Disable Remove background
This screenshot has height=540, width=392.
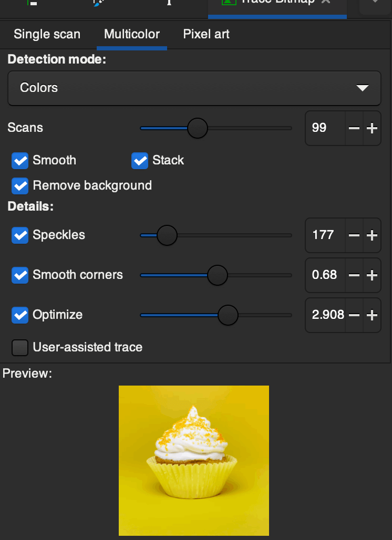[x=20, y=186]
